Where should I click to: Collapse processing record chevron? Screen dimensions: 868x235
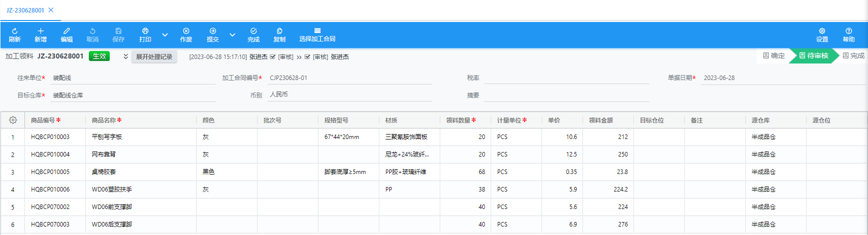126,56
